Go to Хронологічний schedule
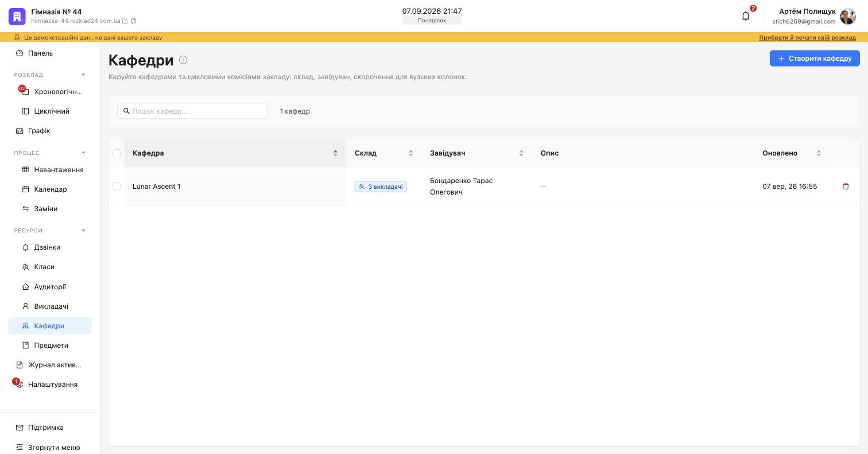The image size is (868, 454). point(50,92)
